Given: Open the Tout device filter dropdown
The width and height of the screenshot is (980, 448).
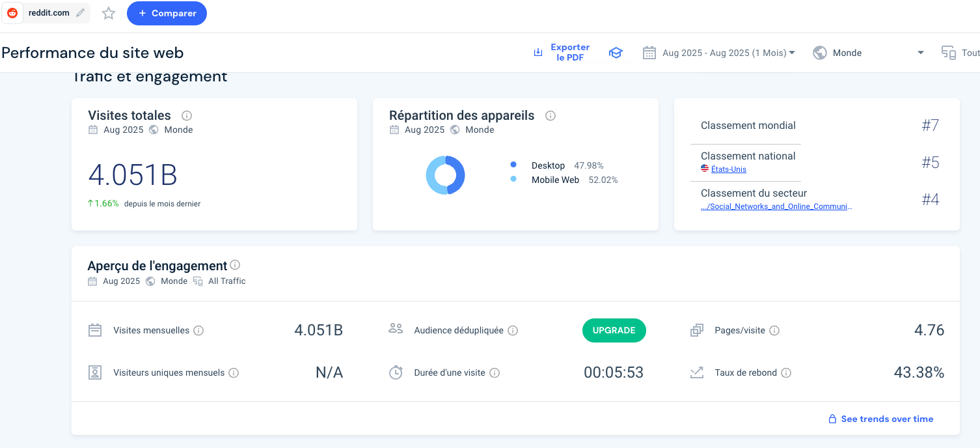Looking at the screenshot, I should (960, 53).
